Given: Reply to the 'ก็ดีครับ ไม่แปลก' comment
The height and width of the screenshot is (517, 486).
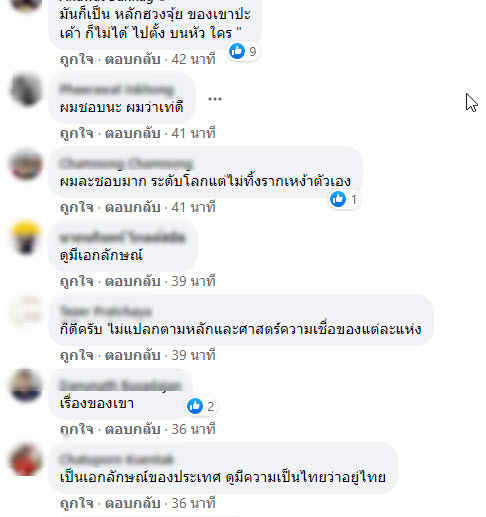Looking at the screenshot, I should 133,355.
